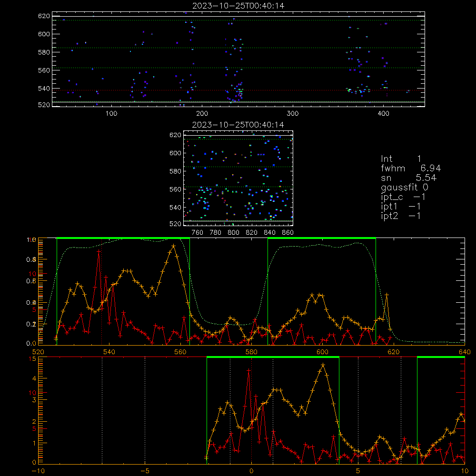Click the 800 x-axis tick label
Screen dimensions: 476x476
(x=233, y=233)
